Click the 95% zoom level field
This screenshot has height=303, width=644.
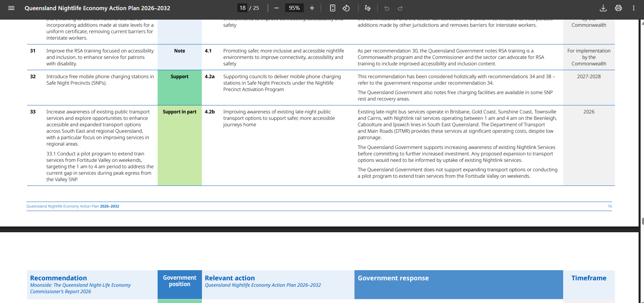[x=294, y=8]
